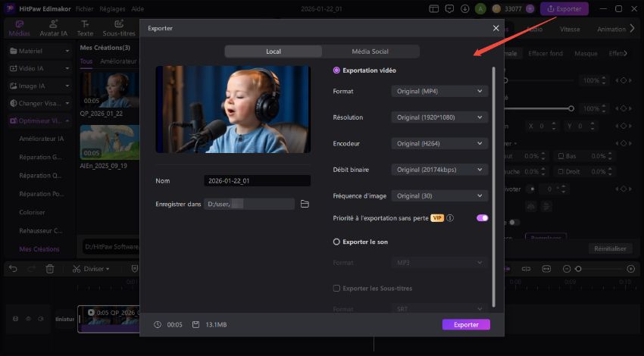Screen dimensions: 644x356
Task: Click the purple Exporter button in dialog
Action: coord(466,324)
